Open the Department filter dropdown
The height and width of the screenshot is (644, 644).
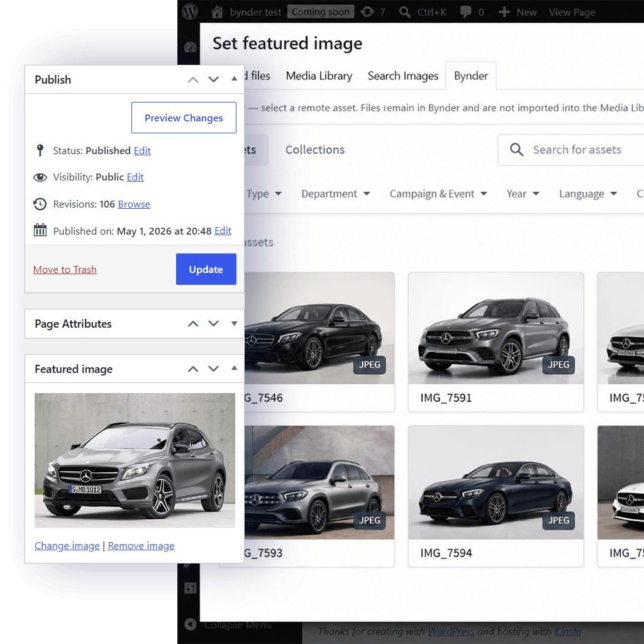pos(336,194)
